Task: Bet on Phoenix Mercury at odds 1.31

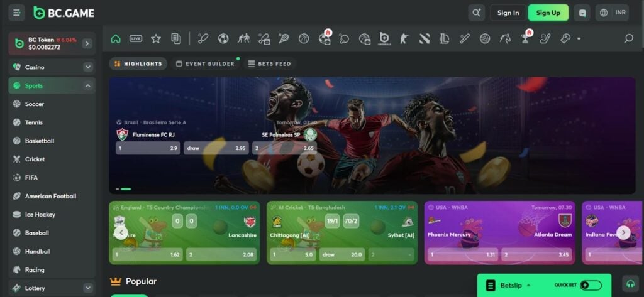Action: click(463, 255)
